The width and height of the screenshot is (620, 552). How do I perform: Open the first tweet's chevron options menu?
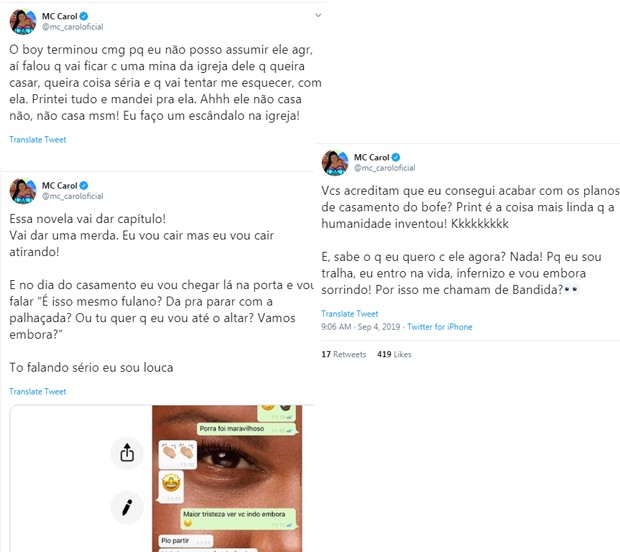318,16
